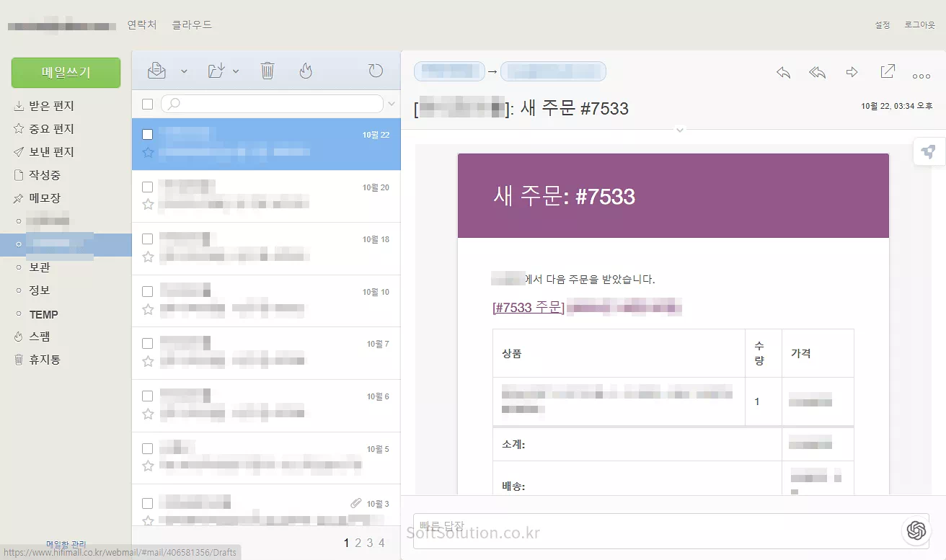The width and height of the screenshot is (946, 560).
Task: Open the 정보 folder
Action: 40,290
